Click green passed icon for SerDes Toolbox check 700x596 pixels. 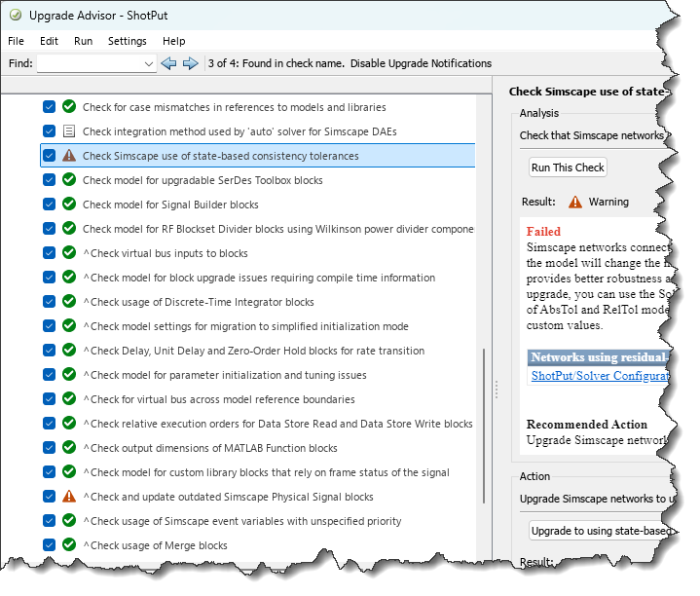69,180
